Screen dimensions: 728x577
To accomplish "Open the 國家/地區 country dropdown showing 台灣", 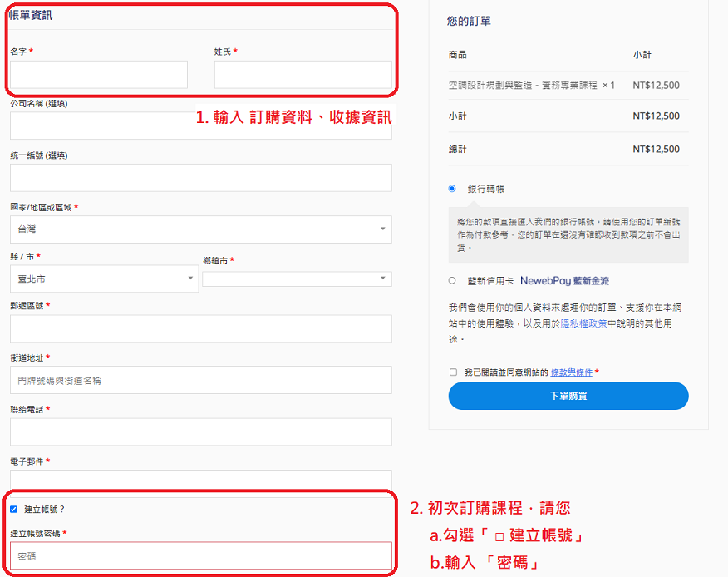I will tap(200, 229).
